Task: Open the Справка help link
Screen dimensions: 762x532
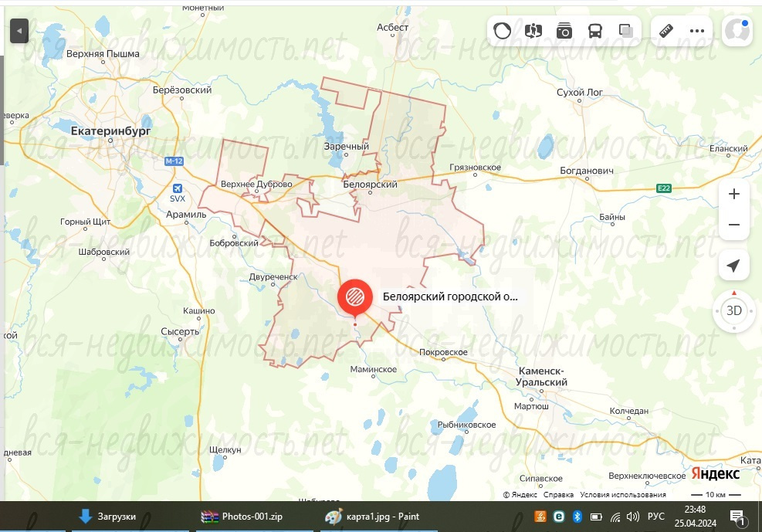Action: click(558, 495)
